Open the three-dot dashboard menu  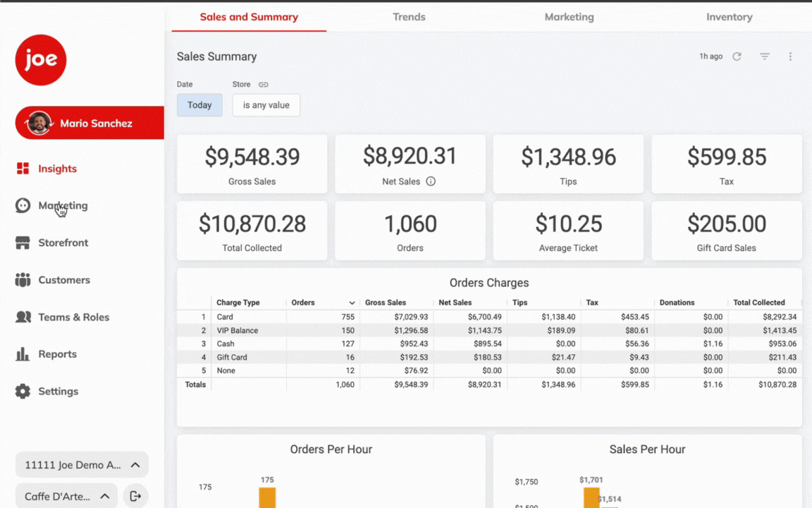(790, 56)
